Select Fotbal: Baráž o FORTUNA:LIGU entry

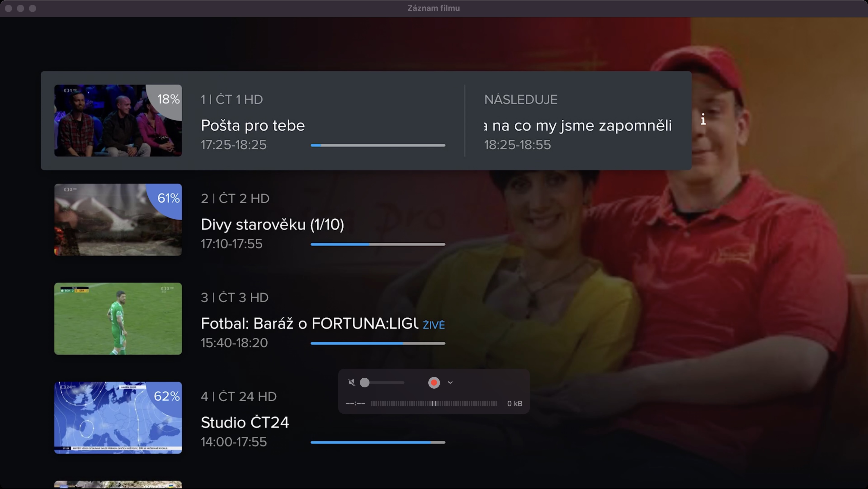point(310,323)
